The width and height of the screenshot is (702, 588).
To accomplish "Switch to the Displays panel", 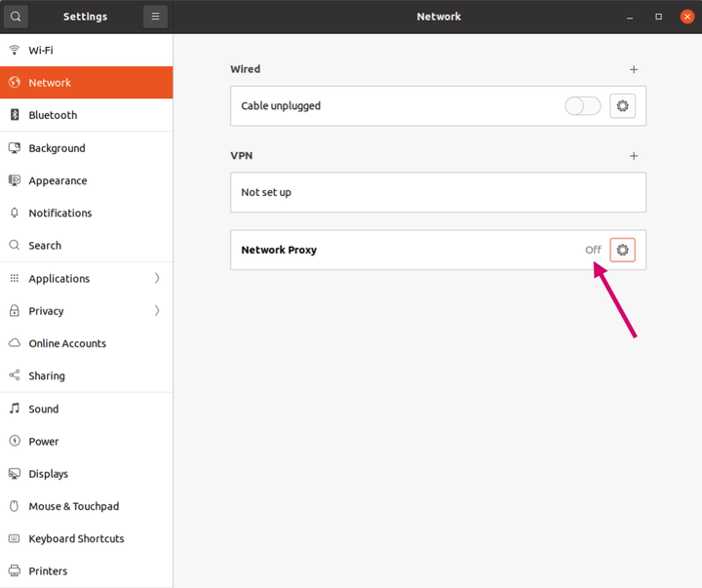I will [x=49, y=474].
